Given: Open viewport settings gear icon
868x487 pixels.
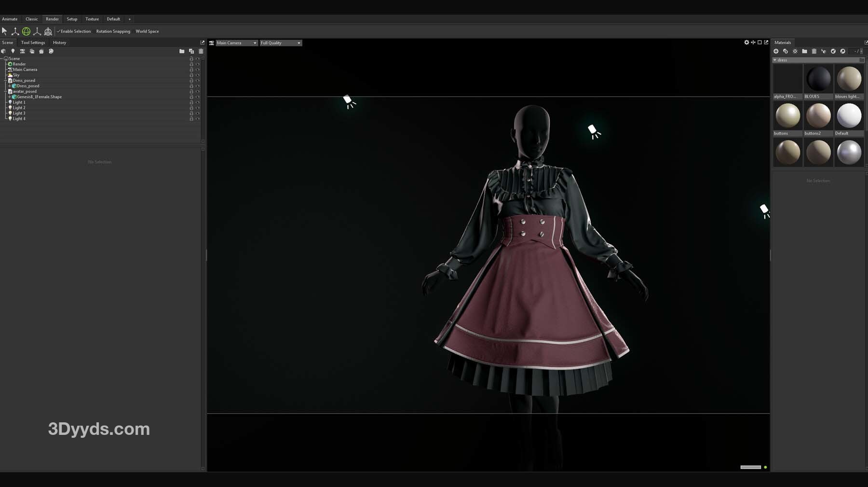Looking at the screenshot, I should (746, 42).
